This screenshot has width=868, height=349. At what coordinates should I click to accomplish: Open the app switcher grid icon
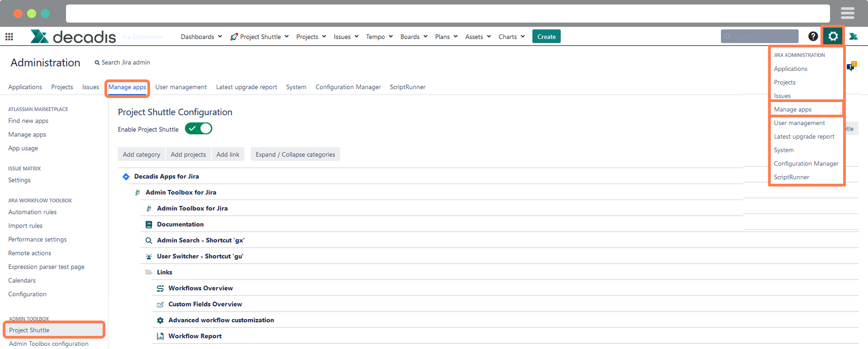tap(9, 37)
